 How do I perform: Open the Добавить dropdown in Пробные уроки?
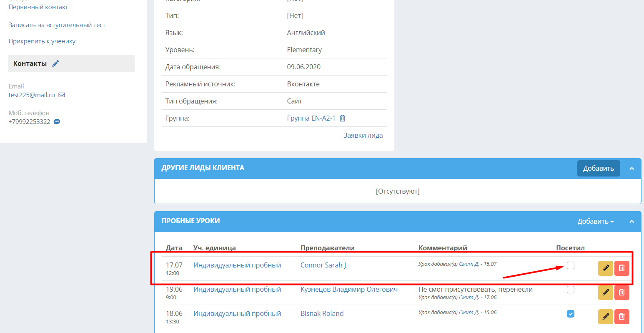point(596,222)
